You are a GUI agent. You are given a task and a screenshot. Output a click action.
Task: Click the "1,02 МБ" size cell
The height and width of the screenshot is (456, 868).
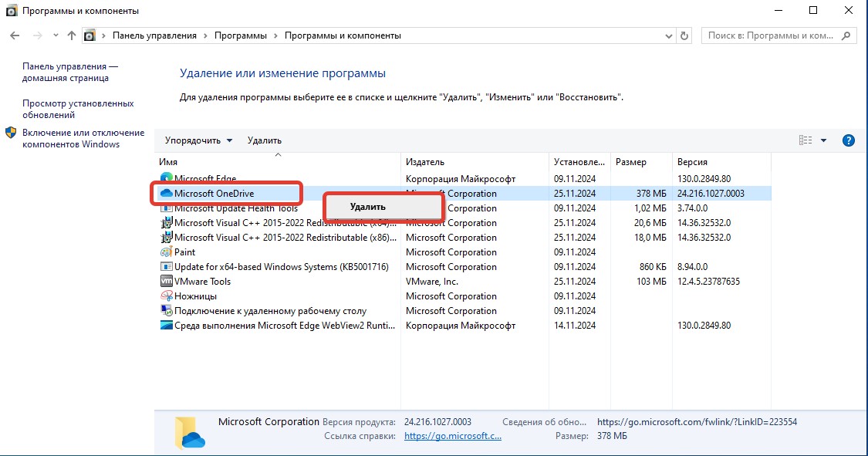[x=650, y=208]
